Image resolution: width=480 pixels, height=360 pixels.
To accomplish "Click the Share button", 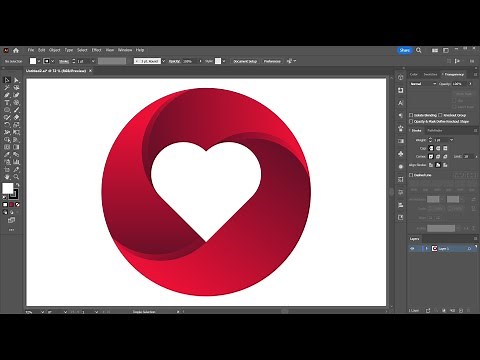I will click(x=405, y=50).
